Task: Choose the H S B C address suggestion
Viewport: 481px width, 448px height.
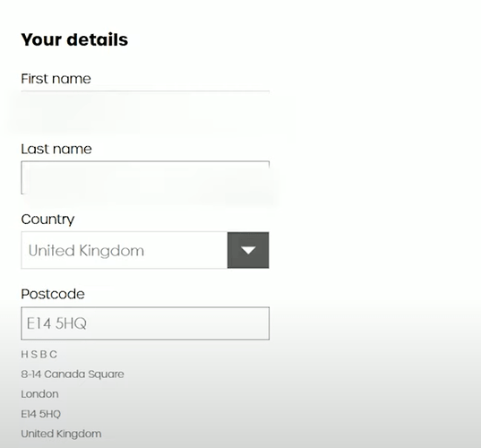Action: pyautogui.click(x=39, y=355)
